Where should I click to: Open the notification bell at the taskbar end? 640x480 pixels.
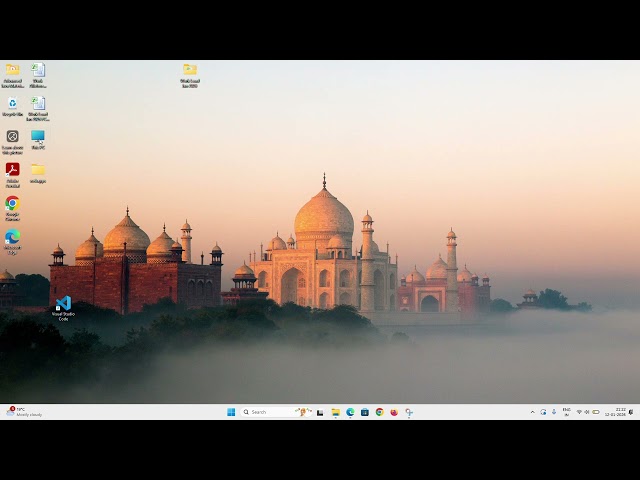631,412
